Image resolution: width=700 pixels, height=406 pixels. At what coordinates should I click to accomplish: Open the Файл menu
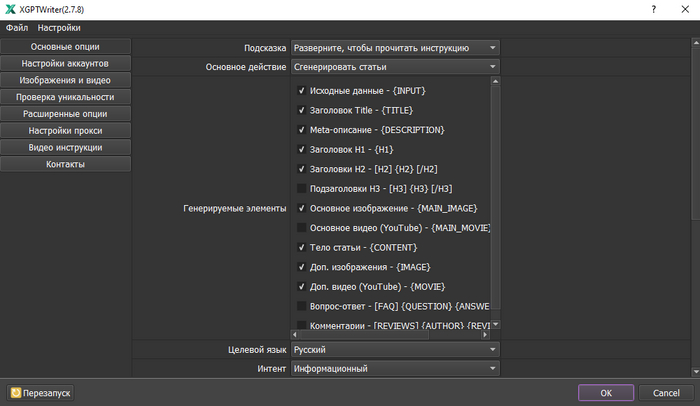16,27
